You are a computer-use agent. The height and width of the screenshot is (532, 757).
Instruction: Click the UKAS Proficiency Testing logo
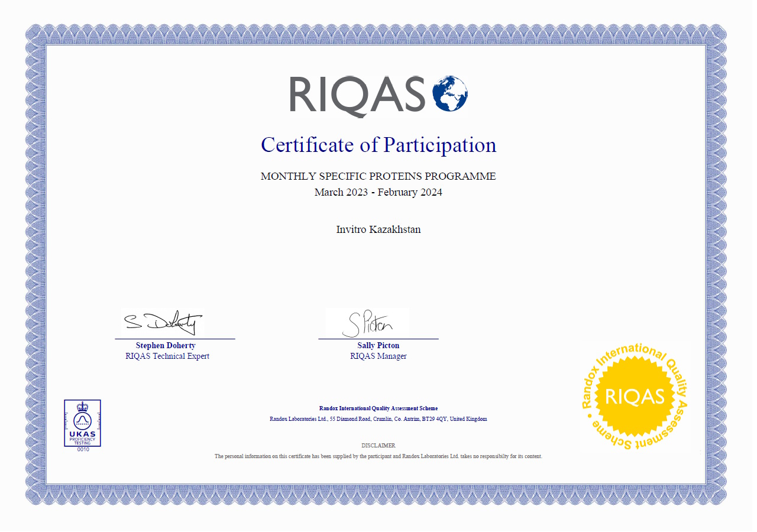pyautogui.click(x=82, y=423)
